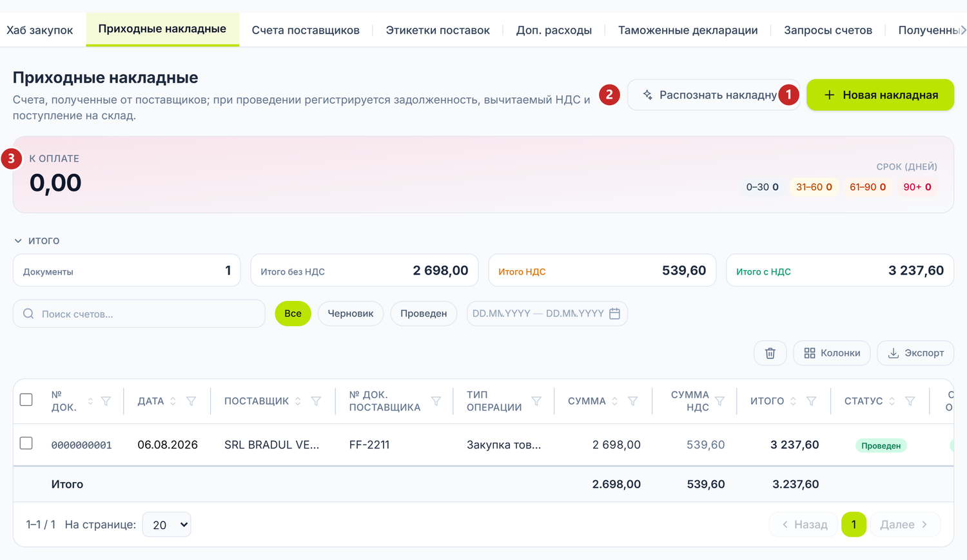This screenshot has height=560, width=967.
Task: Open filter for № ДОК. column
Action: (x=106, y=401)
